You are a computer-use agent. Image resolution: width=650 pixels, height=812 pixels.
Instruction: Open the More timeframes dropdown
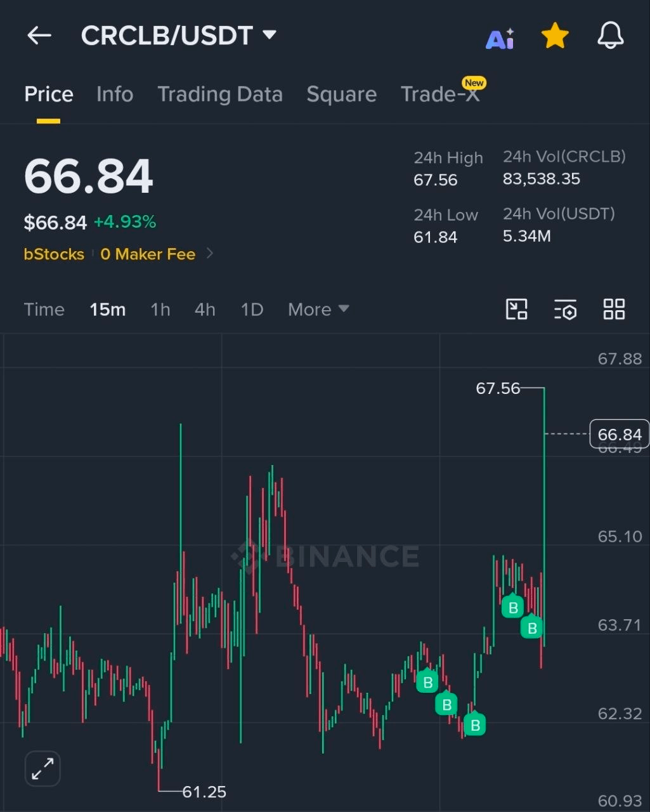[x=318, y=310]
